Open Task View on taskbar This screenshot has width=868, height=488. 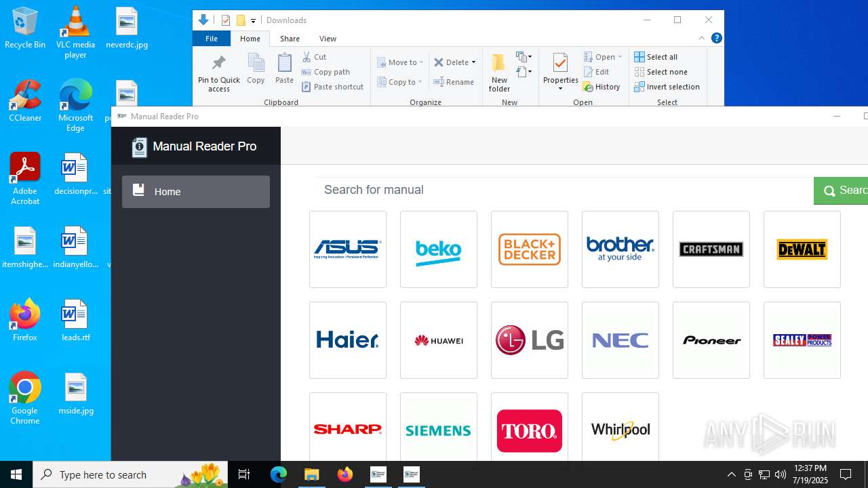(244, 474)
